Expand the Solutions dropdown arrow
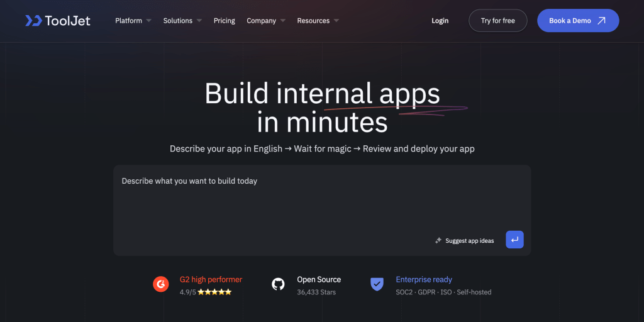 199,21
